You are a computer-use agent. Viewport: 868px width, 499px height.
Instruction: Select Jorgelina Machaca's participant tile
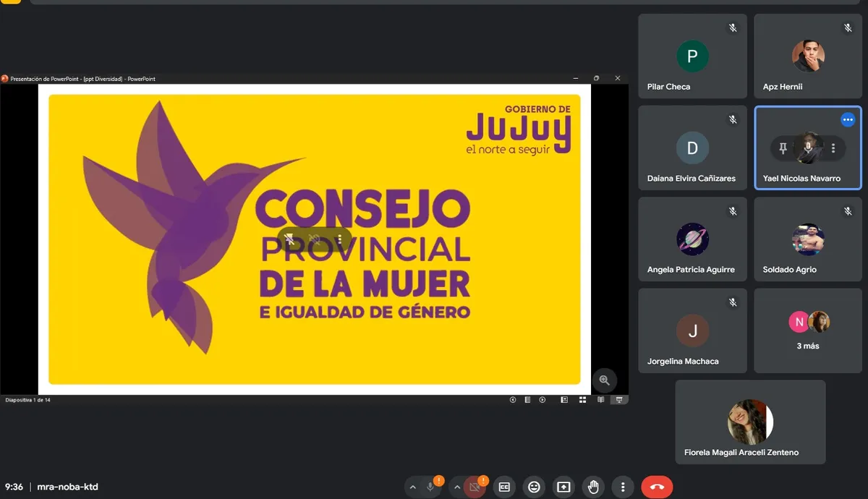[x=692, y=330]
